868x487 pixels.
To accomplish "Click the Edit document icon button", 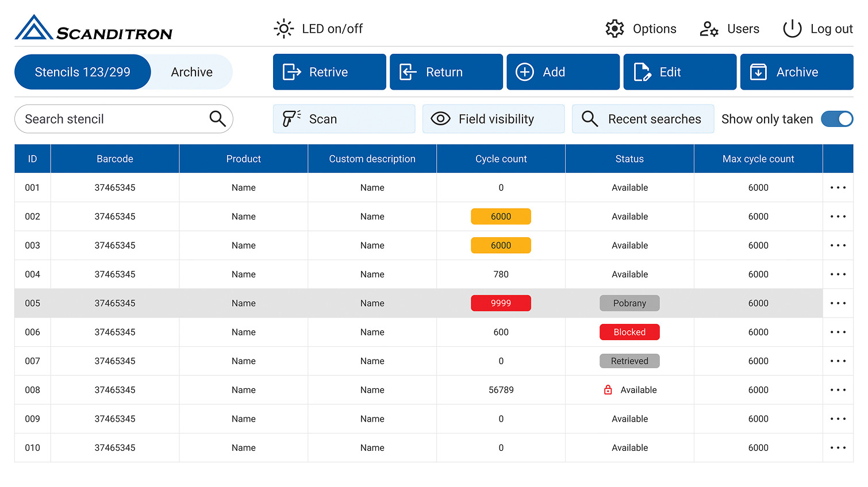I will coord(642,72).
